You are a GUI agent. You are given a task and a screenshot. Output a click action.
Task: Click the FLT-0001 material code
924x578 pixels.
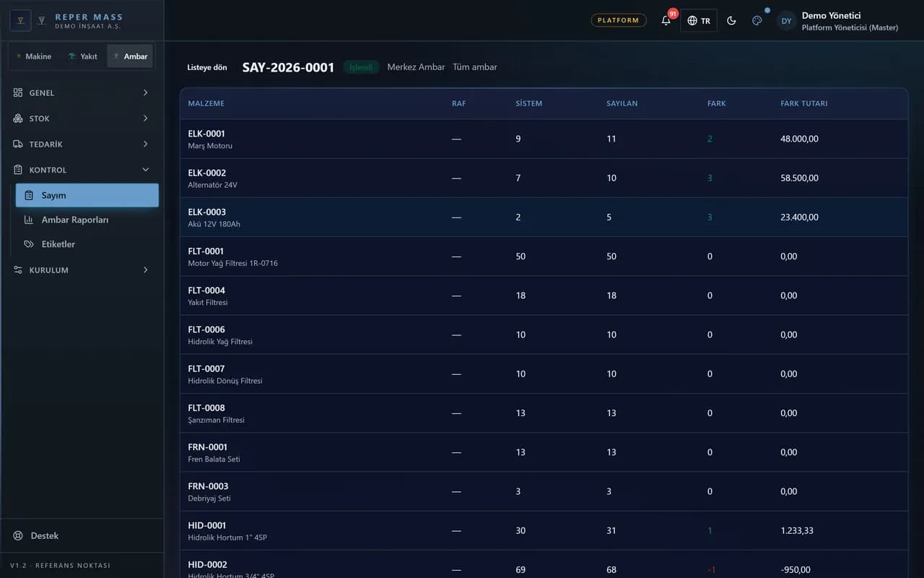click(206, 251)
